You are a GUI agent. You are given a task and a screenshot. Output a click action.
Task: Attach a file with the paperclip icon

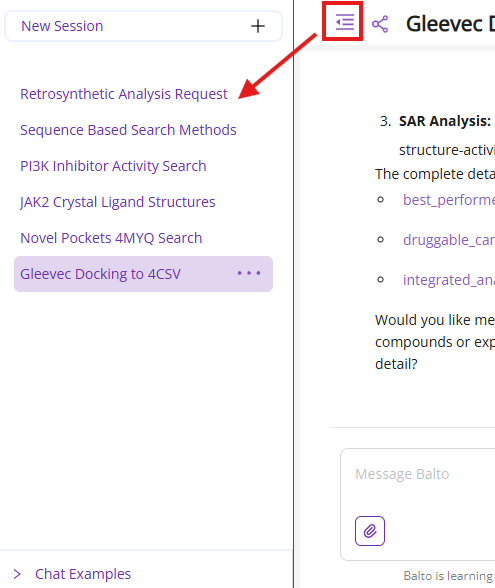[370, 531]
